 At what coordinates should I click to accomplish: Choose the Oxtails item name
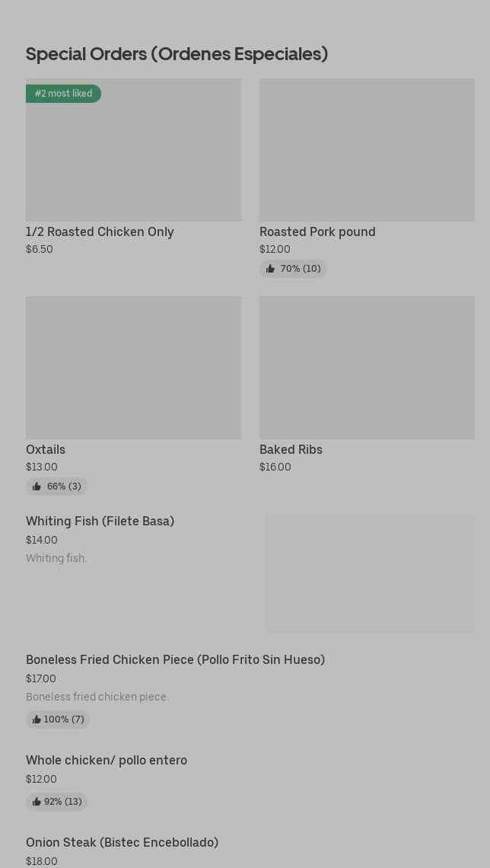(46, 449)
